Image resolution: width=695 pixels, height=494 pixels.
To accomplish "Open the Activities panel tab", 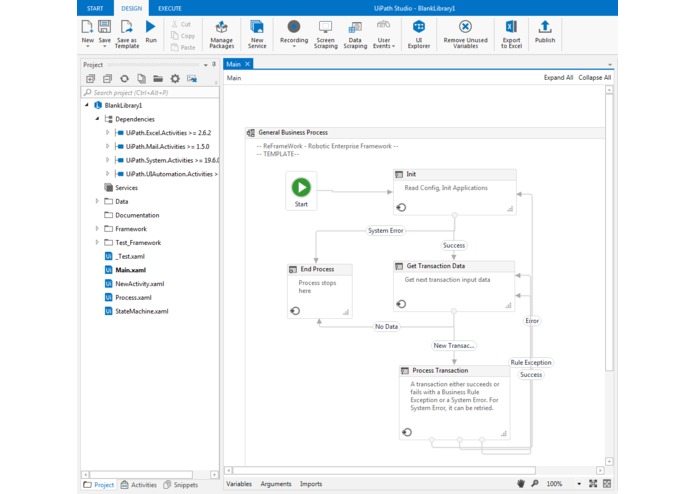I will (x=139, y=485).
